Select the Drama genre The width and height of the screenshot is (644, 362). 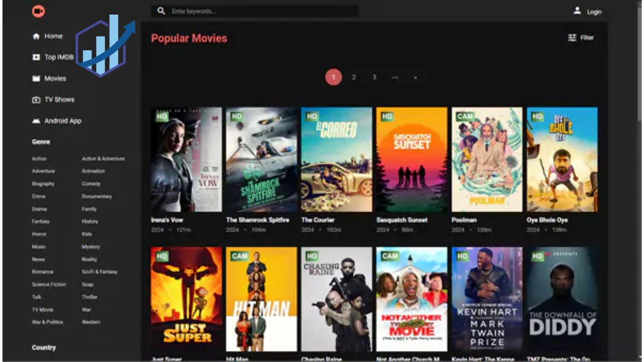[39, 209]
